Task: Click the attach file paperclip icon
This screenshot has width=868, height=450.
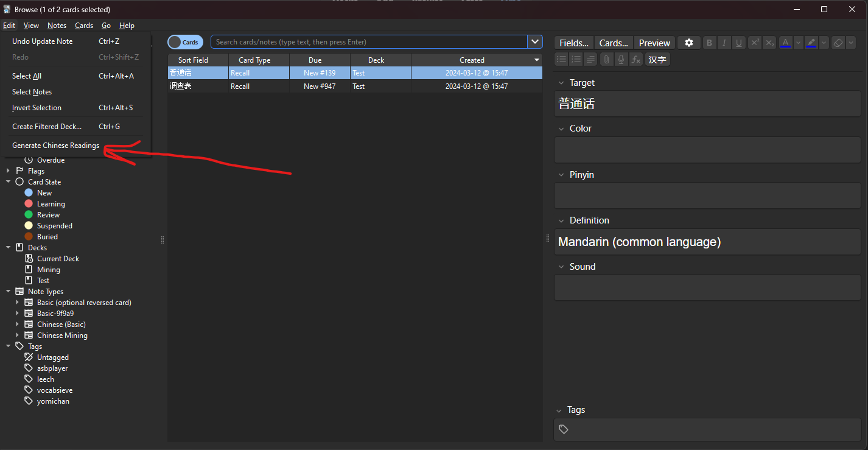Action: 606,59
